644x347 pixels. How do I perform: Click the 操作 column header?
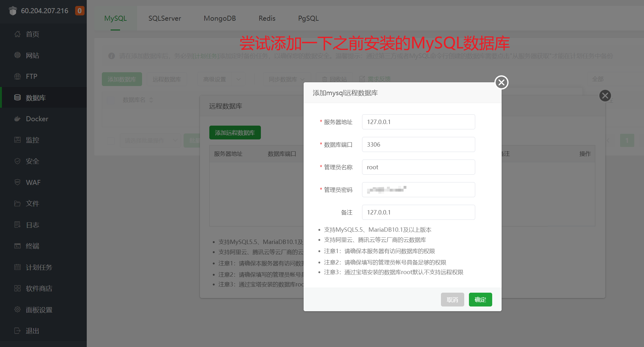click(585, 154)
